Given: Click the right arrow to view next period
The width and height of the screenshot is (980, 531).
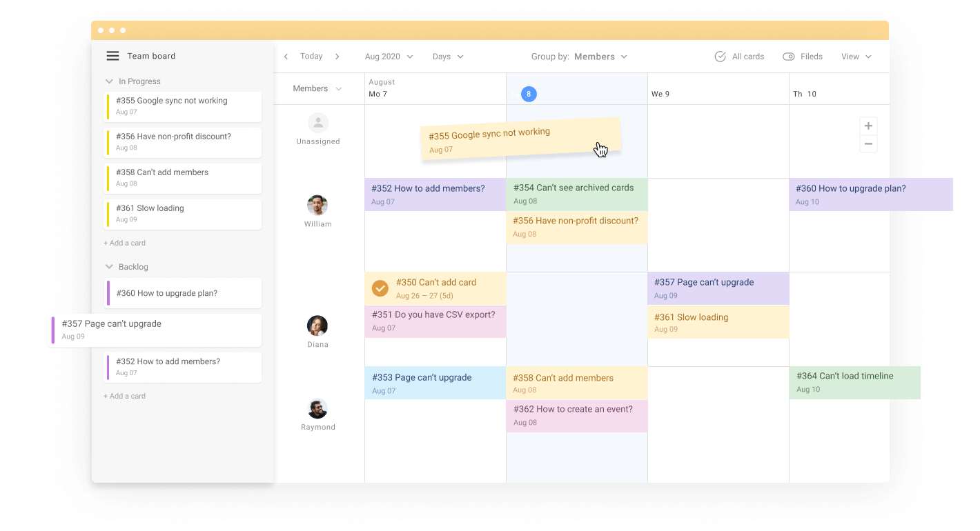Looking at the screenshot, I should [x=337, y=56].
